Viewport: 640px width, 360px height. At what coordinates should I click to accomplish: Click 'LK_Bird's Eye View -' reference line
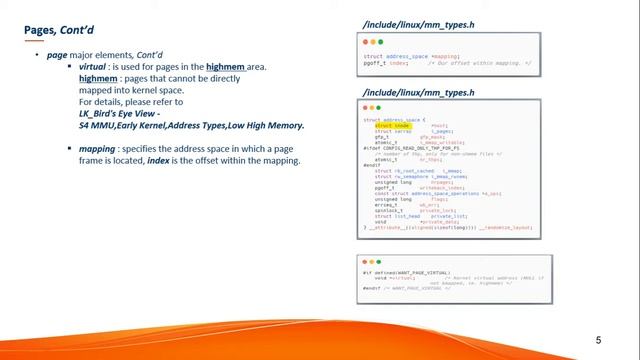[x=119, y=113]
